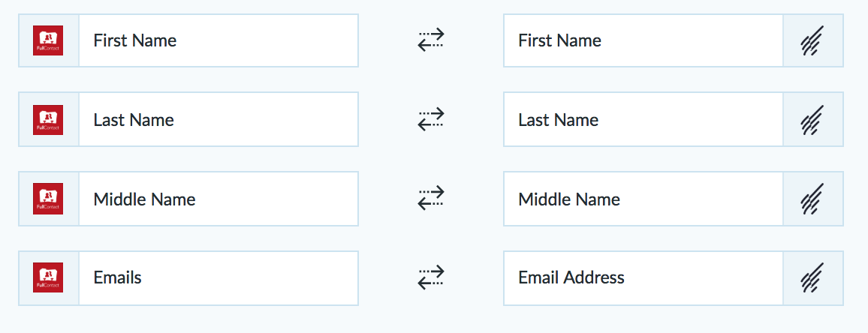Open the Email Address field selector
Viewport: 868px width, 333px height.
coord(643,277)
